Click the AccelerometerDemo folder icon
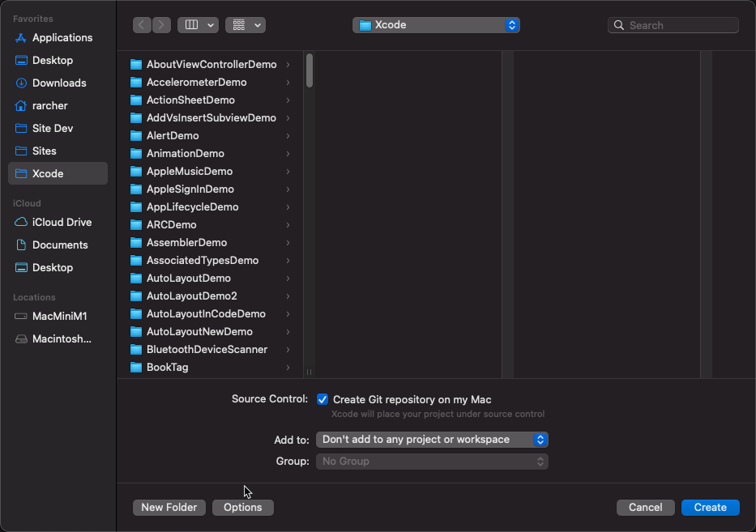756x532 pixels. [x=136, y=83]
